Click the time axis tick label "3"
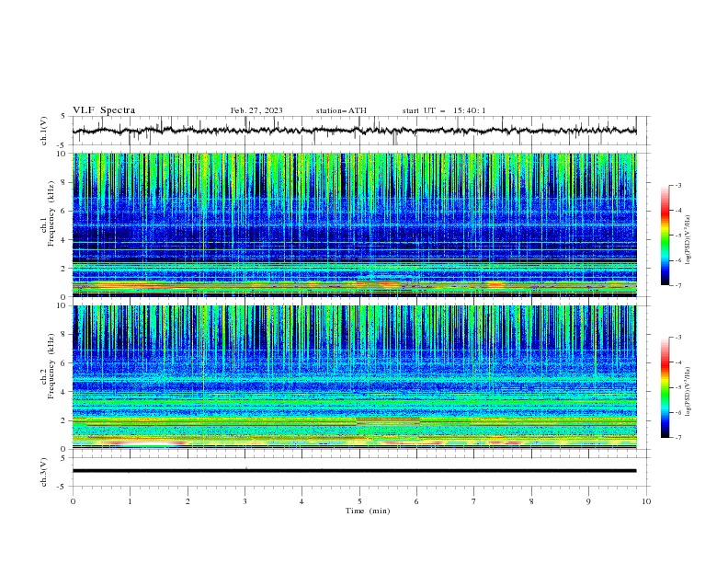Screen dimensions: 728x563 click(x=245, y=501)
